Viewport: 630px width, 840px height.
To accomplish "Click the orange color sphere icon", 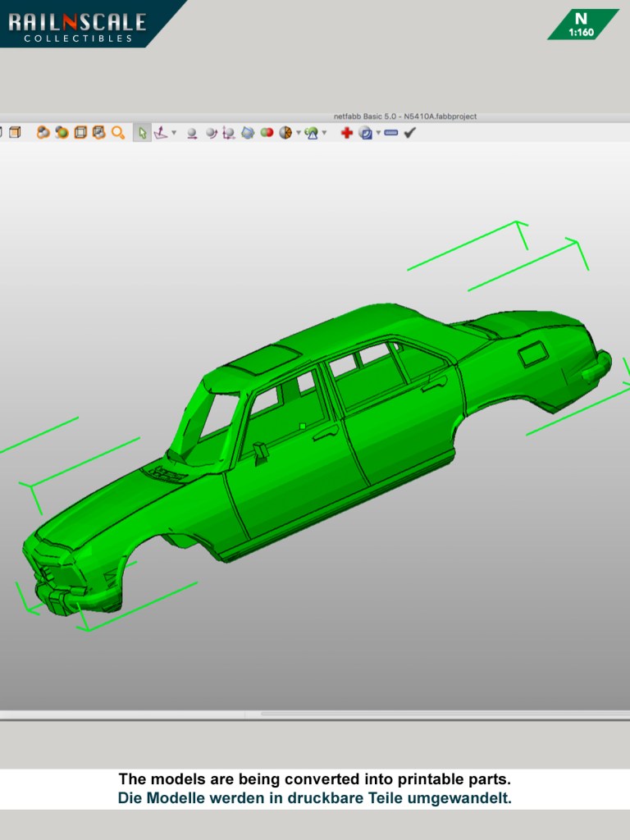I will click(285, 132).
